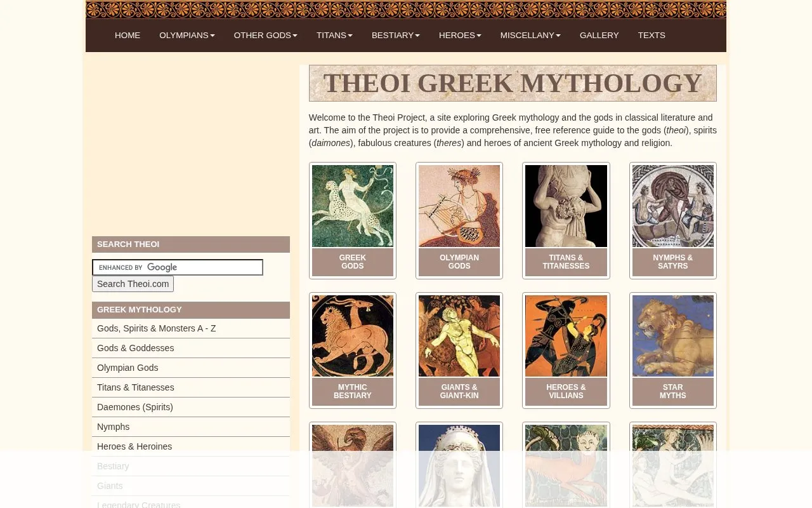The height and width of the screenshot is (508, 812).
Task: Open the Giants & Giant-Kin vase image
Action: [x=459, y=336]
